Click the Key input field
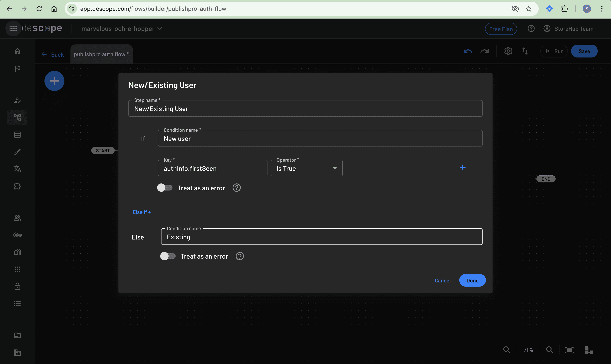This screenshot has height=364, width=611. 212,168
